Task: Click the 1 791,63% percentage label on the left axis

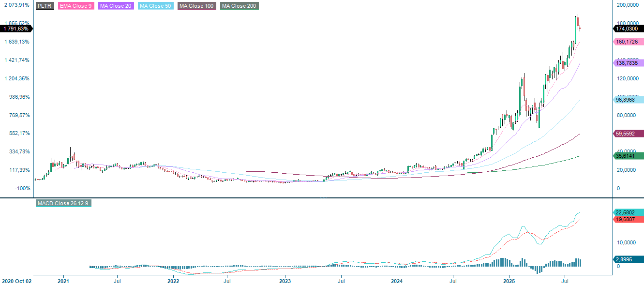Action: pos(16,29)
